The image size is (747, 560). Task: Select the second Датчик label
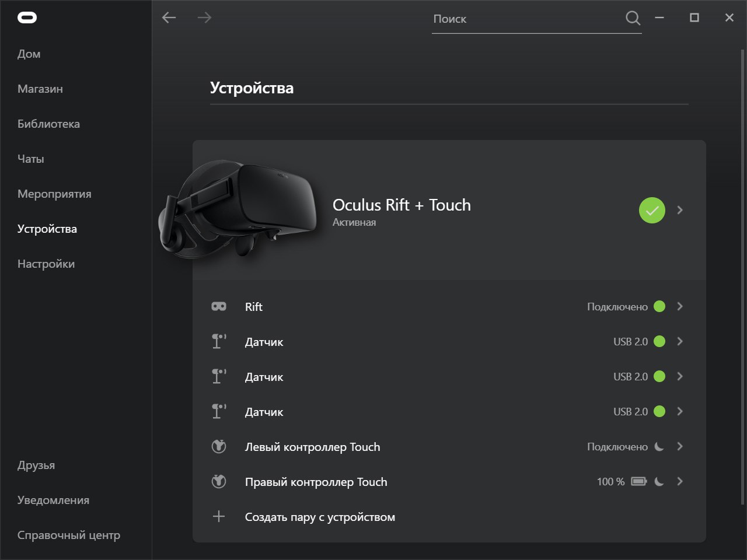[264, 377]
